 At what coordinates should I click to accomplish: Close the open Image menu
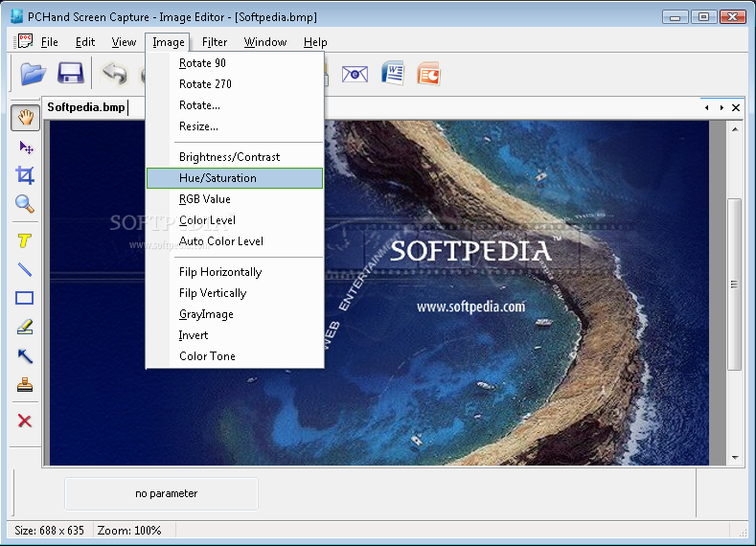[169, 42]
